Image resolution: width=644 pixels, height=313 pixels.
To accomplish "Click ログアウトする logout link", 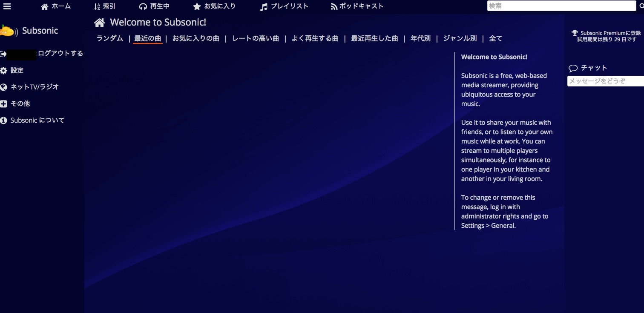I will (x=60, y=54).
